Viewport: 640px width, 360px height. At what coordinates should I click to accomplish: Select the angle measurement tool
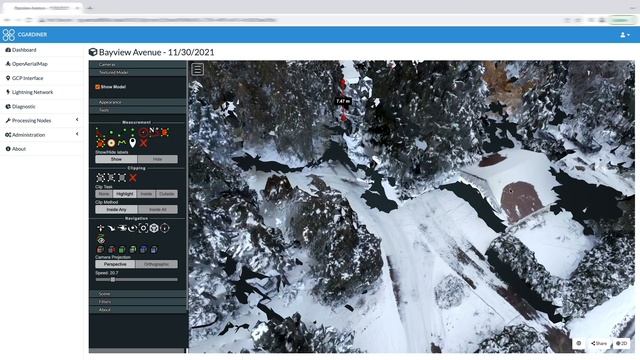click(99, 132)
